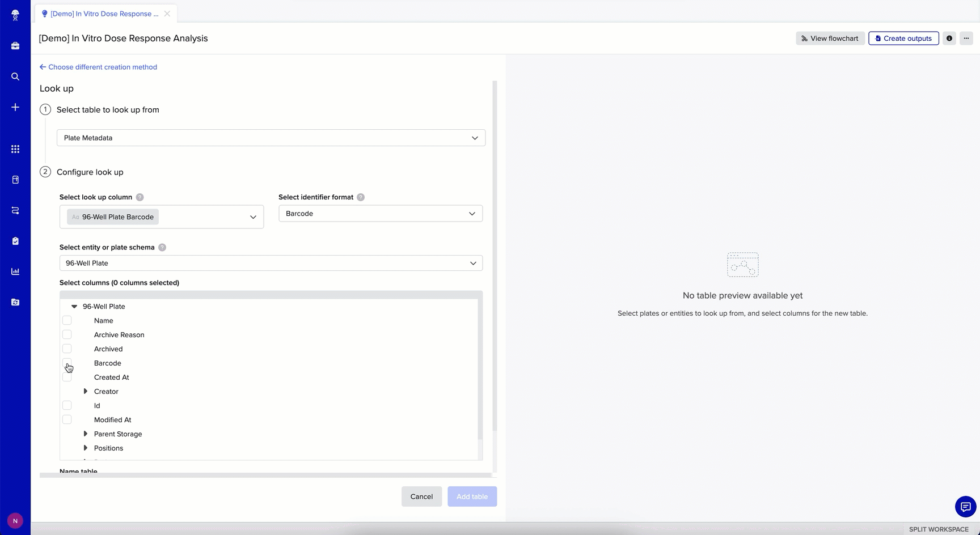The image size is (980, 535).
Task: Click the plus create icon in sidebar
Action: pyautogui.click(x=15, y=107)
